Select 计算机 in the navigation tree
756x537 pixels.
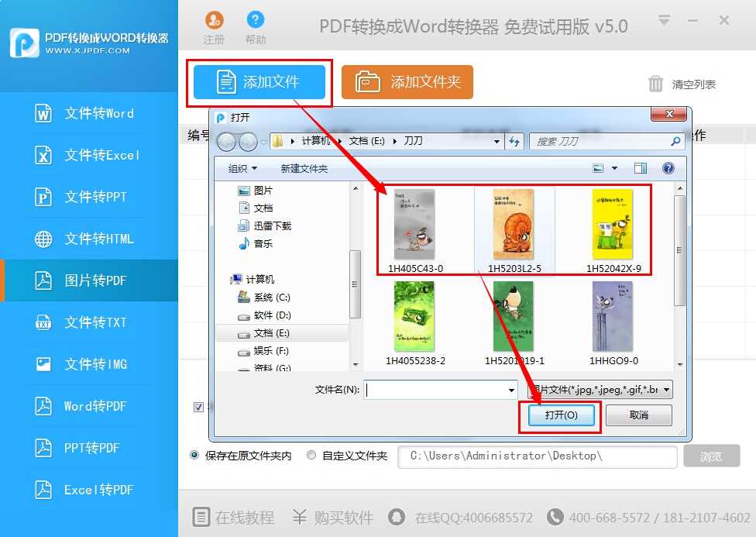[253, 280]
